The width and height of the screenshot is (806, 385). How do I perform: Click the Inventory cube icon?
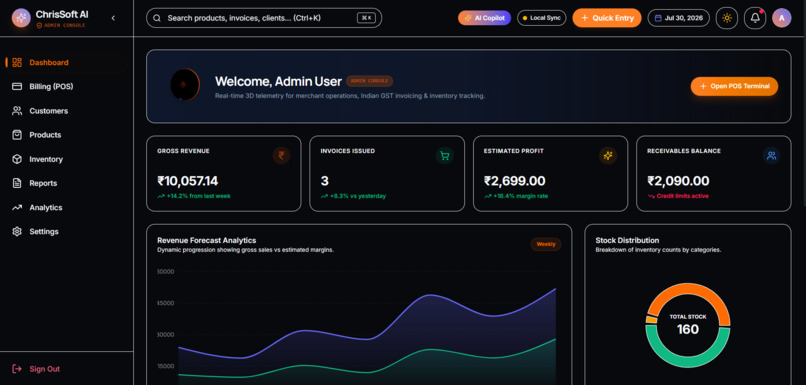[17, 159]
